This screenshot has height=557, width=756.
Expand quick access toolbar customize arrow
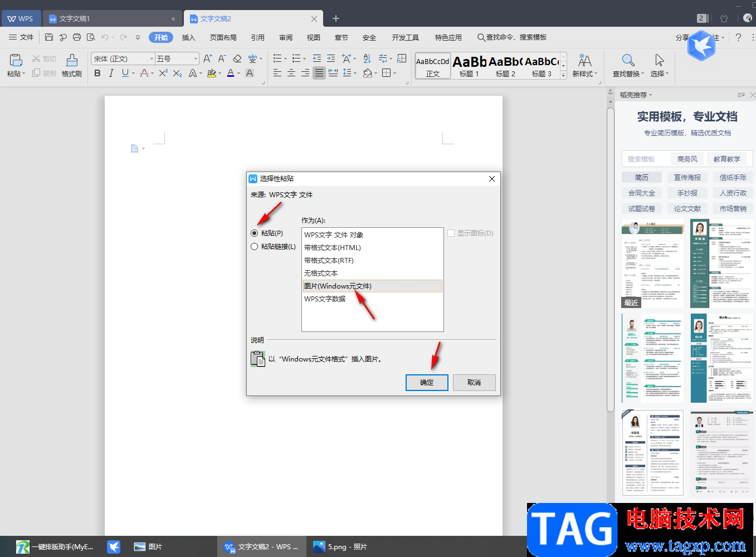tap(138, 37)
